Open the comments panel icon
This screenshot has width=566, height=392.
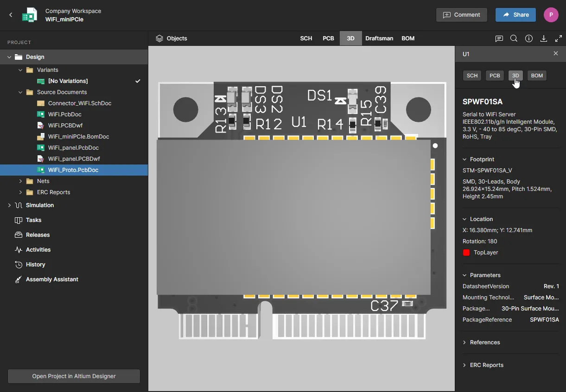tap(499, 38)
